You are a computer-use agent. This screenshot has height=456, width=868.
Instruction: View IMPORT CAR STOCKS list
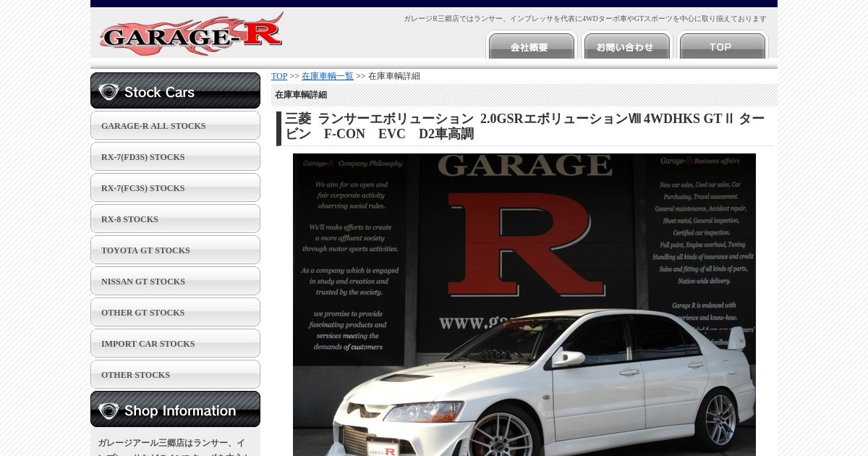175,343
